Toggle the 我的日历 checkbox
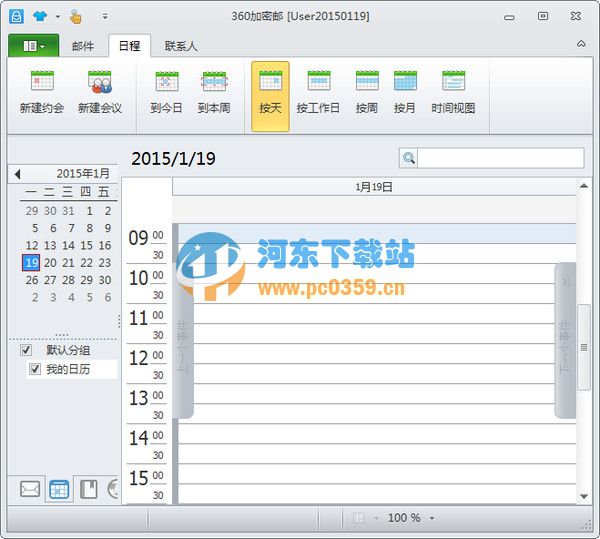 (x=35, y=369)
